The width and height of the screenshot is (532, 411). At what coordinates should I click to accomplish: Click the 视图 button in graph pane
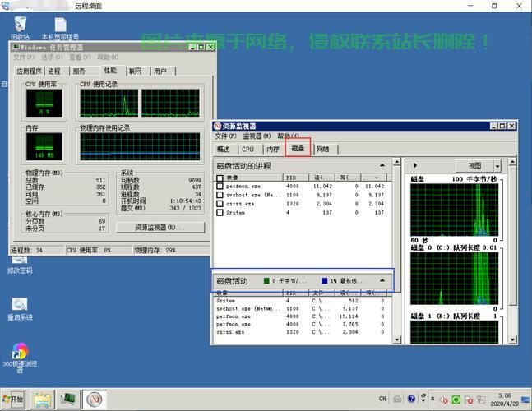pos(474,166)
